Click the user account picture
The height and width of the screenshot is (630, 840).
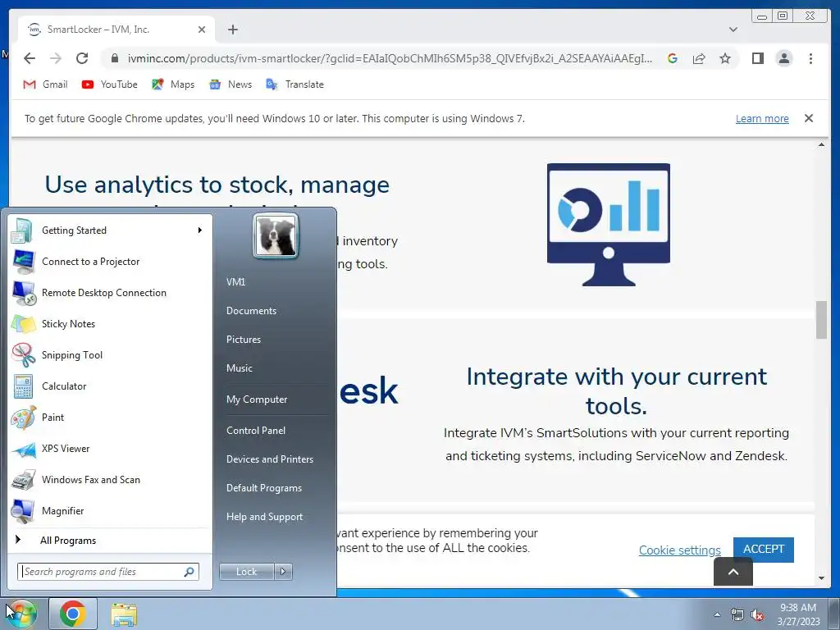[x=276, y=236]
